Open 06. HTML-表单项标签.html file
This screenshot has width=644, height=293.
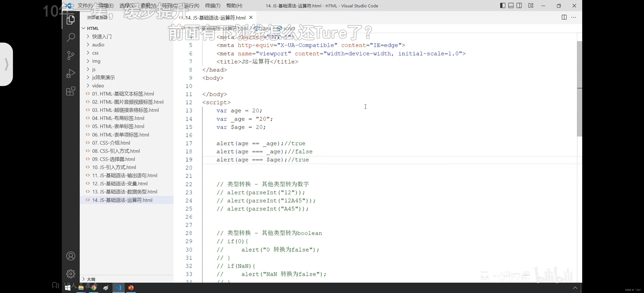127,135
